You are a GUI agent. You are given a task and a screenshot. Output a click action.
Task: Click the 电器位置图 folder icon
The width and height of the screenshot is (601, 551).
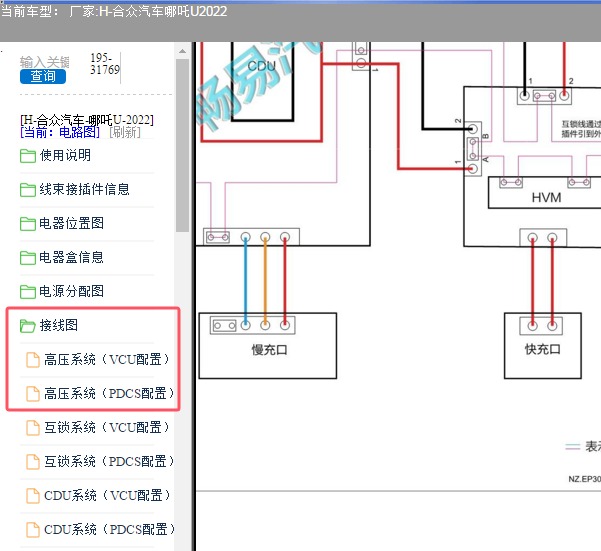(x=28, y=224)
